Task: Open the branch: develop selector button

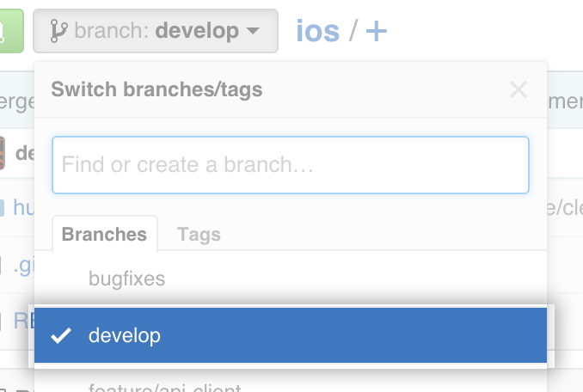Action: click(156, 31)
